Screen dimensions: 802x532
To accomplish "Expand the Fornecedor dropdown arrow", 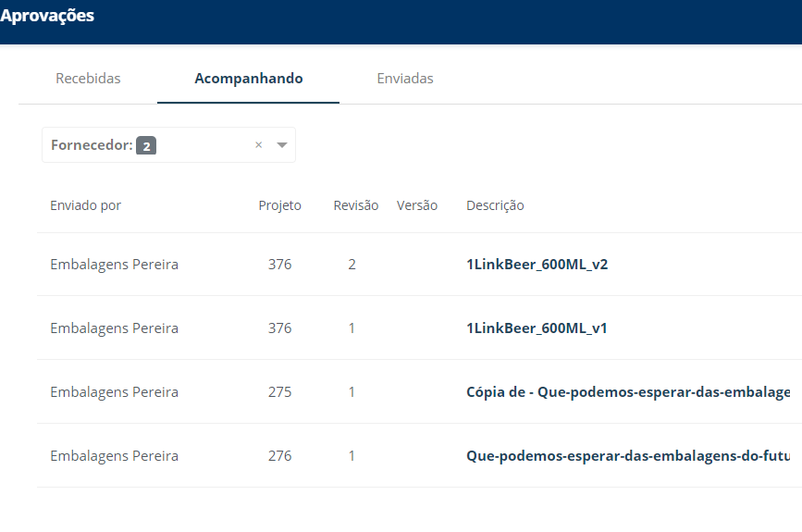I will [x=281, y=145].
